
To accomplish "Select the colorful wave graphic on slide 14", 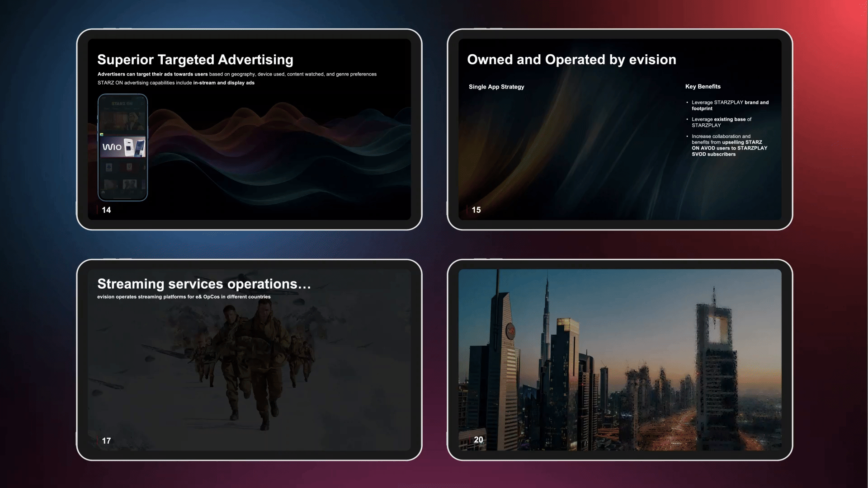I will click(280, 149).
